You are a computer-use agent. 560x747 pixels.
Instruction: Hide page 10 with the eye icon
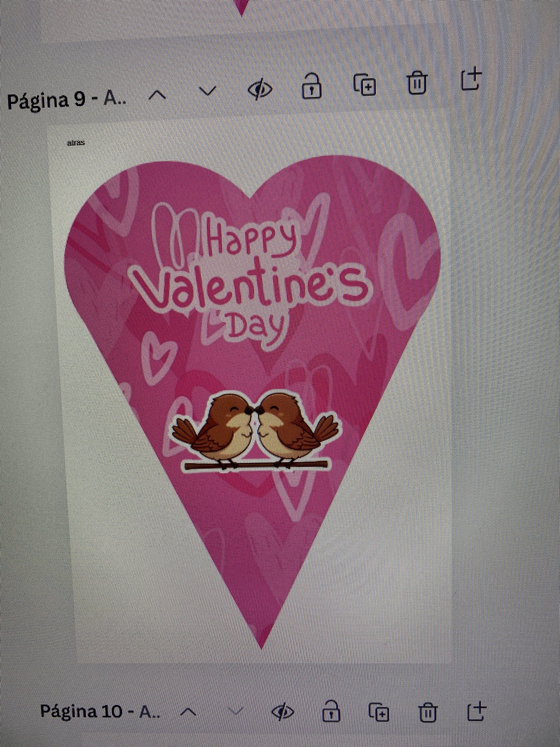click(283, 712)
